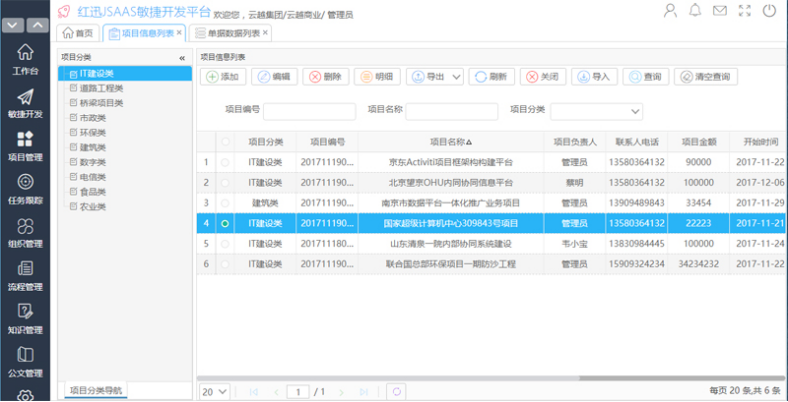Screen dimensions: 788x402
Task: Click the 项目名称 input field
Action: [452, 112]
